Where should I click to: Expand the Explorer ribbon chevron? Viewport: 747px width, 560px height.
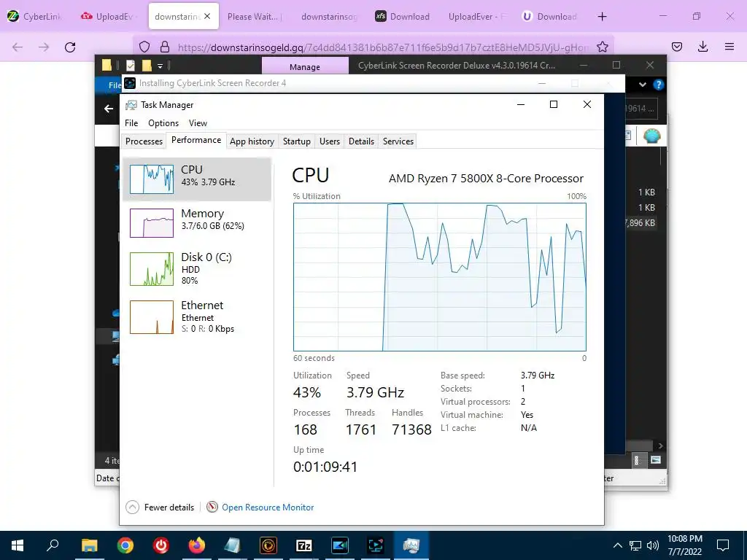click(643, 85)
